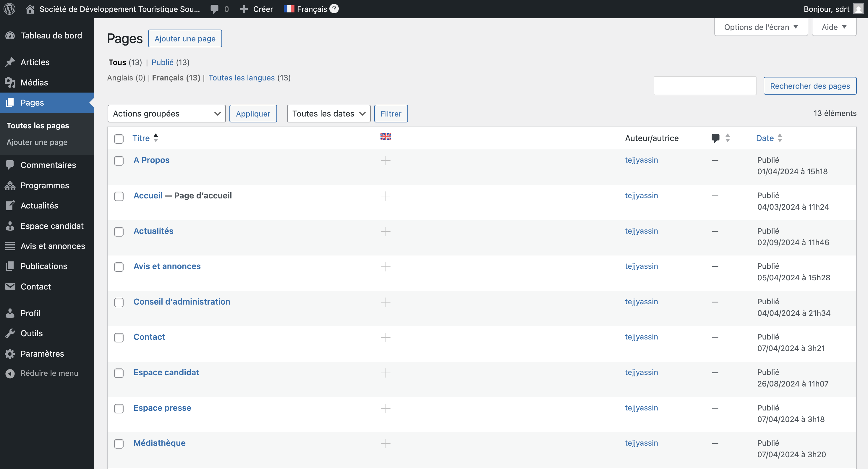Image resolution: width=868 pixels, height=469 pixels.
Task: Click the search pages input field
Action: click(x=705, y=86)
